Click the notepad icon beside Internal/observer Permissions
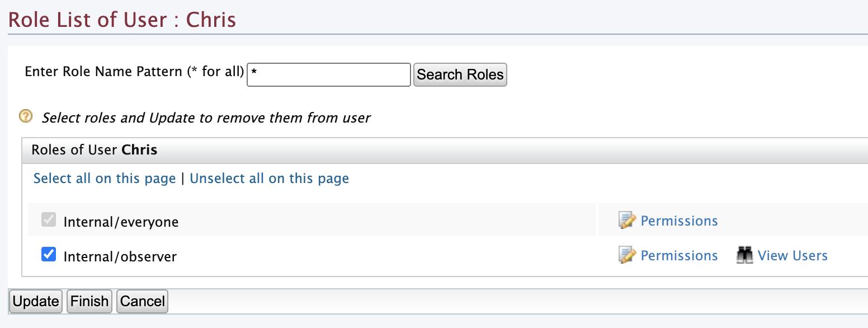 pos(628,255)
